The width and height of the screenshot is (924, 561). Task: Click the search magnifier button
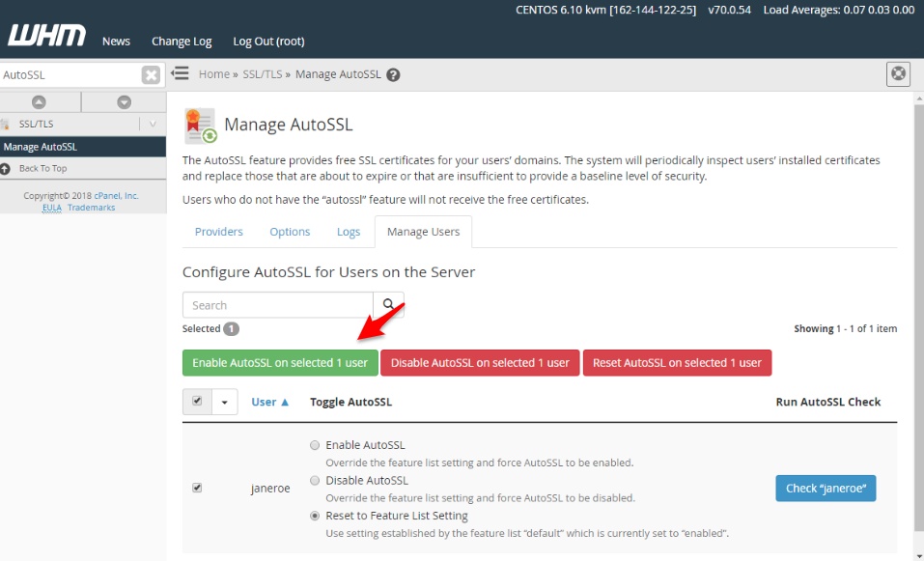pyautogui.click(x=388, y=305)
